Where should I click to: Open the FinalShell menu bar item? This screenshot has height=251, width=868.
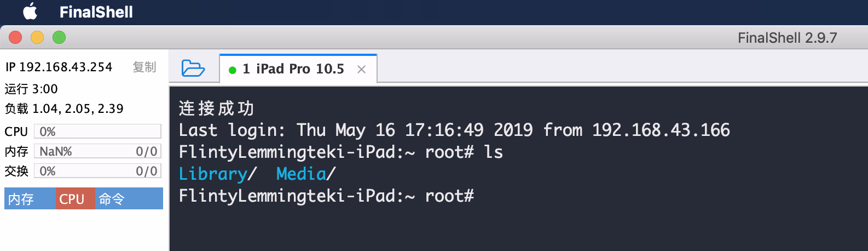click(x=96, y=12)
